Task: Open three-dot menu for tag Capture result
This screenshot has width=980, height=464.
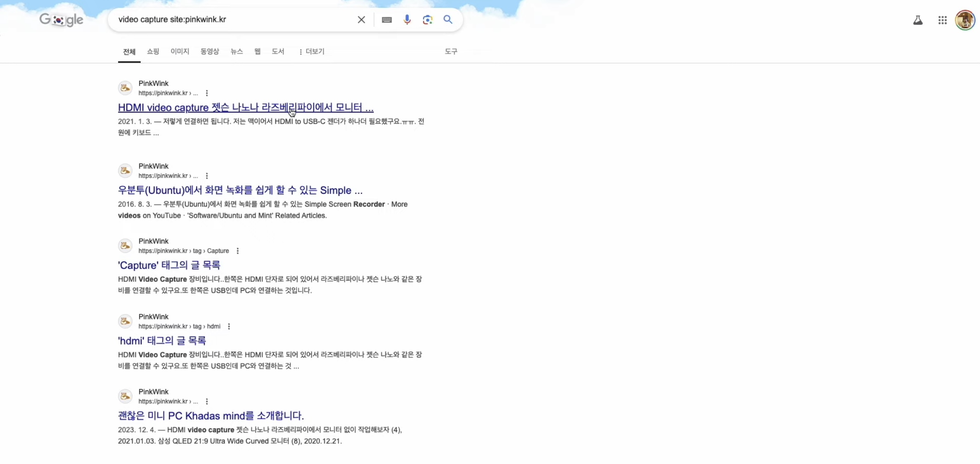Action: 237,251
